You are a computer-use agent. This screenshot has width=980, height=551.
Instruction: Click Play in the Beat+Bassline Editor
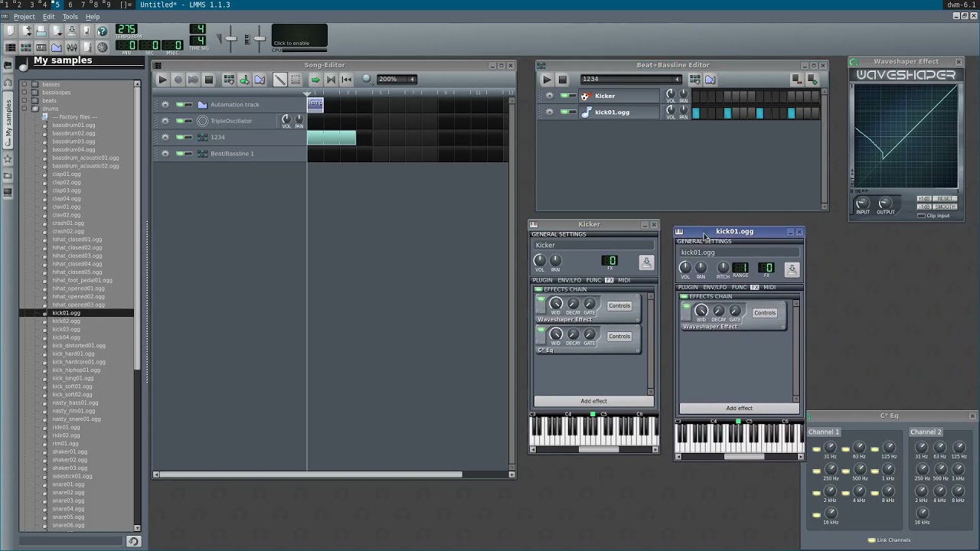click(x=547, y=79)
